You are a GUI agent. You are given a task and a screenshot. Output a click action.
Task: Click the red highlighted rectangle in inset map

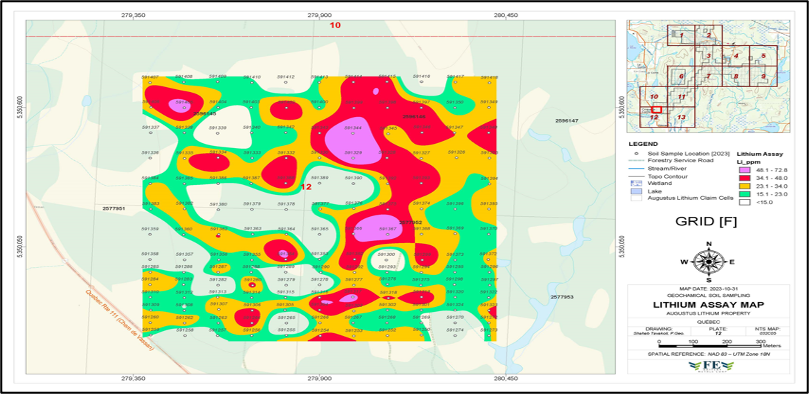tap(657, 109)
